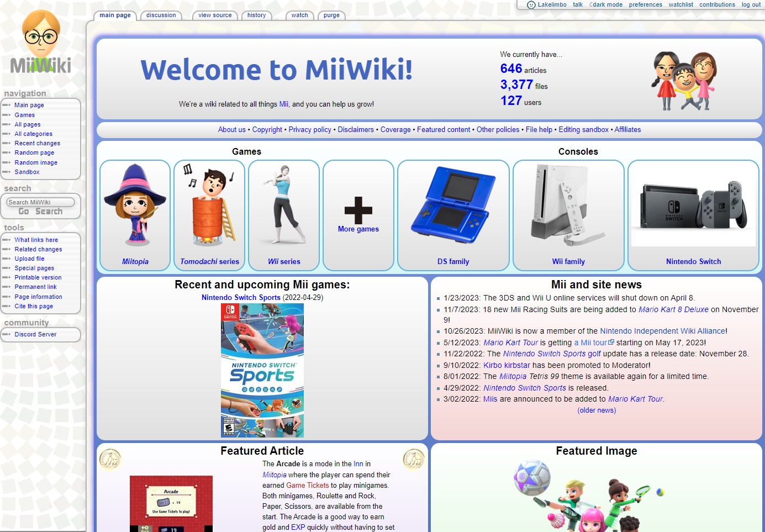
Task: Open Upload file in tools
Action: pyautogui.click(x=29, y=259)
